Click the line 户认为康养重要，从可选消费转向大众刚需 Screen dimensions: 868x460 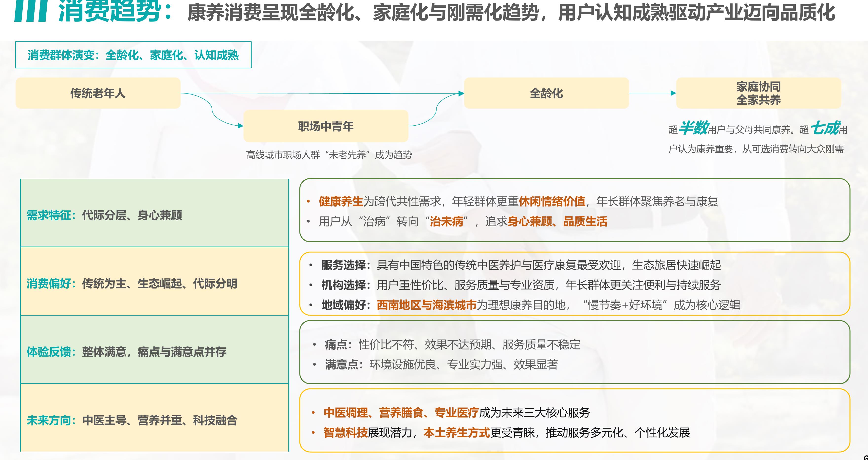pos(756,149)
